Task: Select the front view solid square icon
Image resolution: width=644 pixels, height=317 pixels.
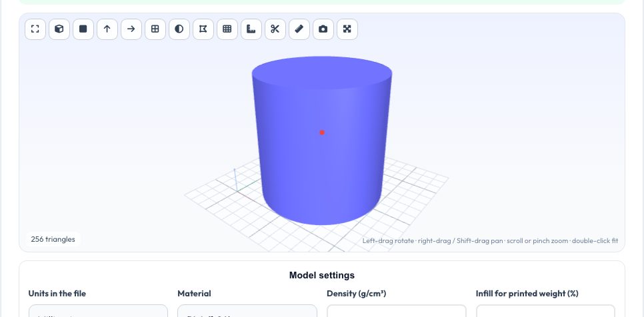Action: (83, 29)
